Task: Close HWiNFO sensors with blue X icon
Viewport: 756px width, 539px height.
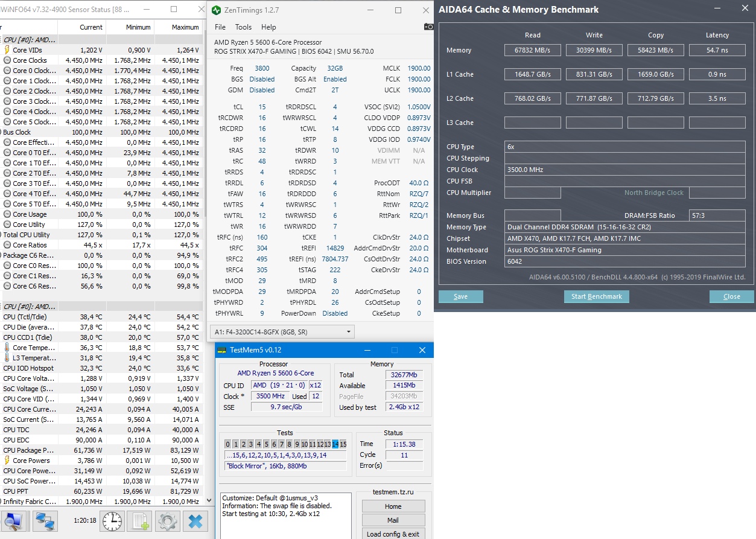Action: pyautogui.click(x=195, y=521)
